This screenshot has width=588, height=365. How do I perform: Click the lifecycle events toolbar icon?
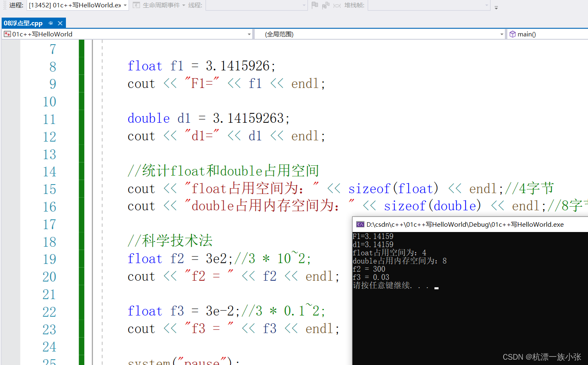(136, 5)
